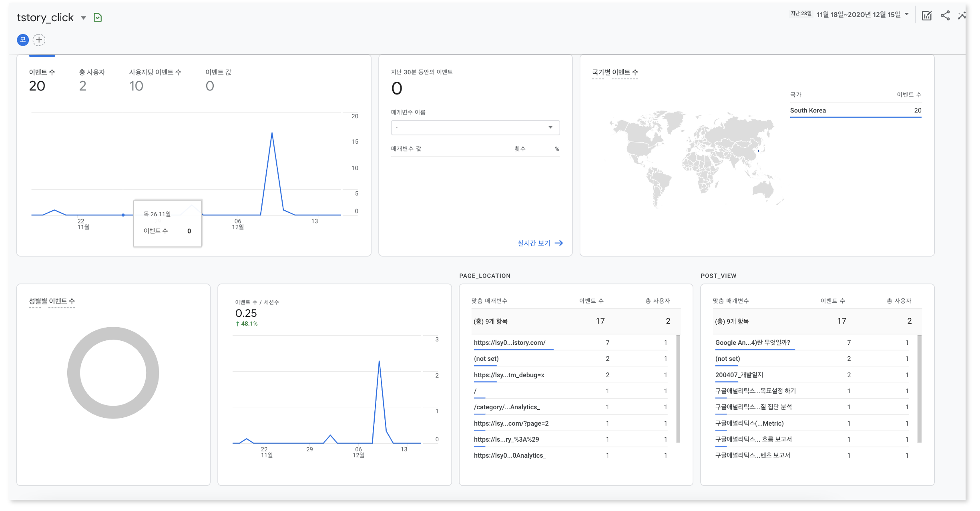980x511 pixels.
Task: Expand the tstory_click event dropdown arrow
Action: (x=83, y=18)
